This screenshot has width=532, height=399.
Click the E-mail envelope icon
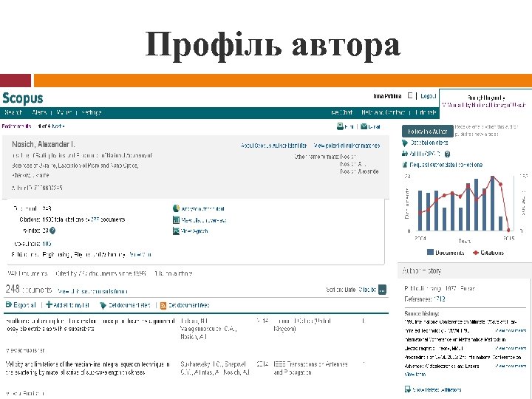[x=364, y=126]
